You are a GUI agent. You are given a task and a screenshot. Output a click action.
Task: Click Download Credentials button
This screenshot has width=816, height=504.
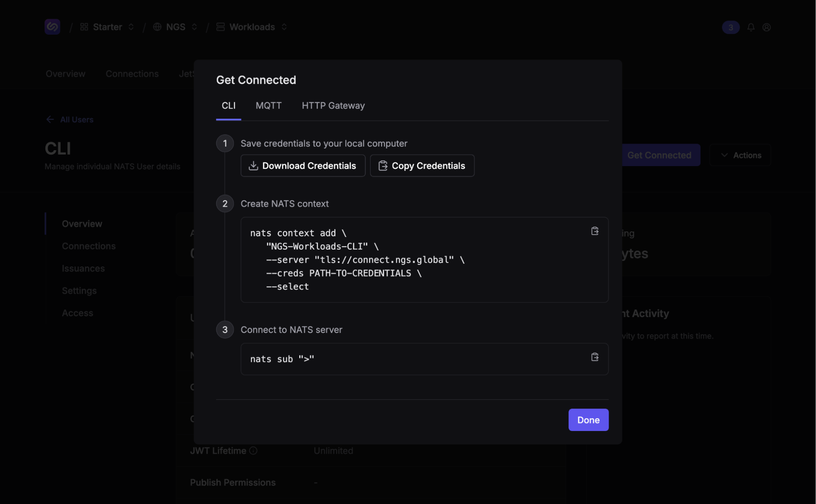302,166
